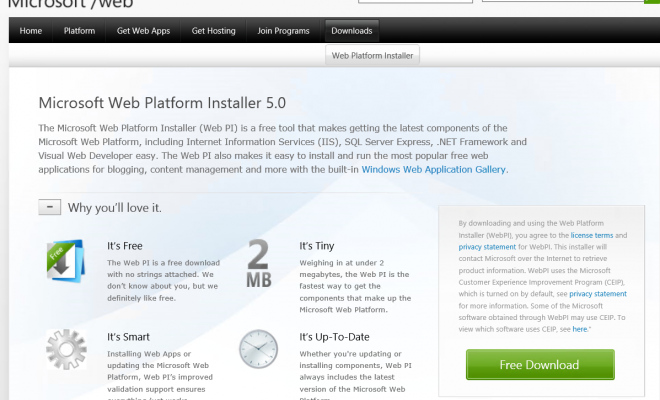The width and height of the screenshot is (660, 400).
Task: Click the It's Tiny heading
Action: (x=317, y=246)
